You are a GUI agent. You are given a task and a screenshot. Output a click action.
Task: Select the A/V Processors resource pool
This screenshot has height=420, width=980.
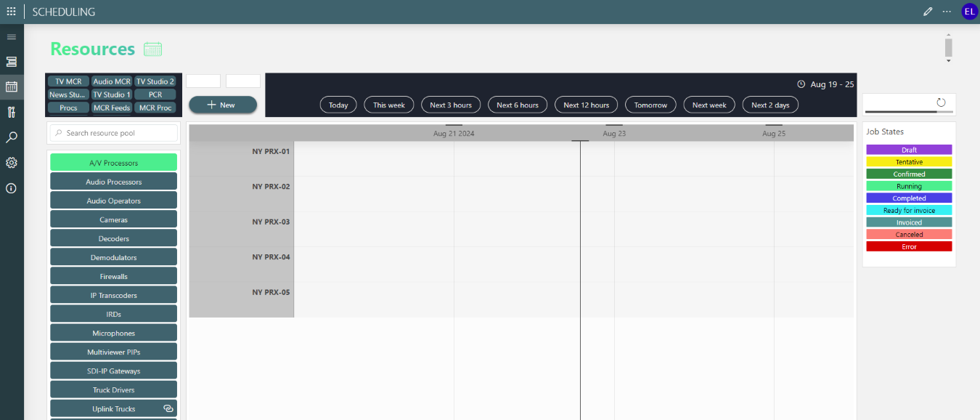point(113,163)
